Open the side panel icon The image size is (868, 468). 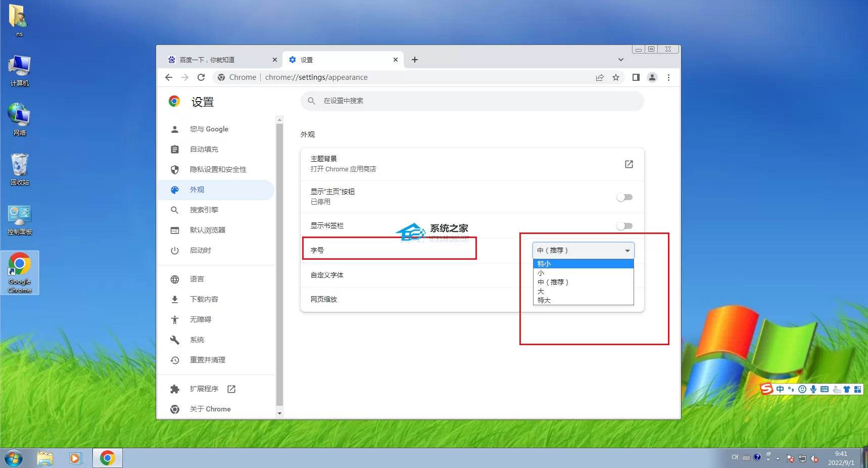click(636, 77)
